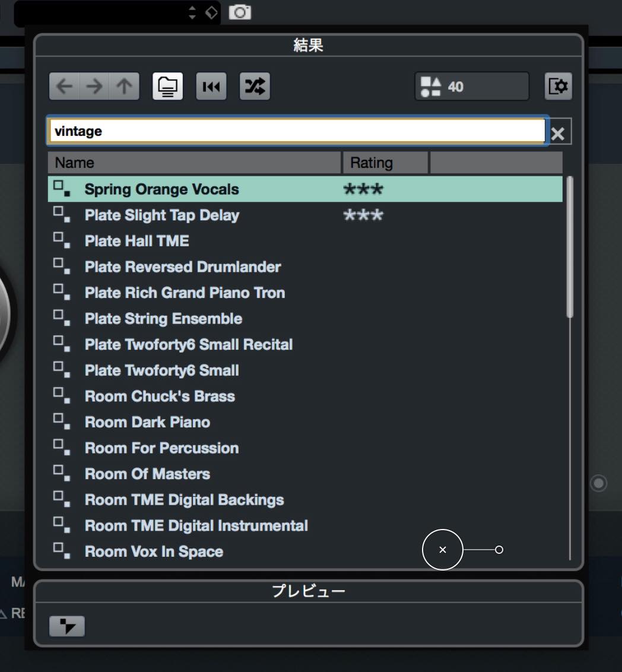The image size is (622, 672).
Task: Clear the vintage search text
Action: click(558, 134)
